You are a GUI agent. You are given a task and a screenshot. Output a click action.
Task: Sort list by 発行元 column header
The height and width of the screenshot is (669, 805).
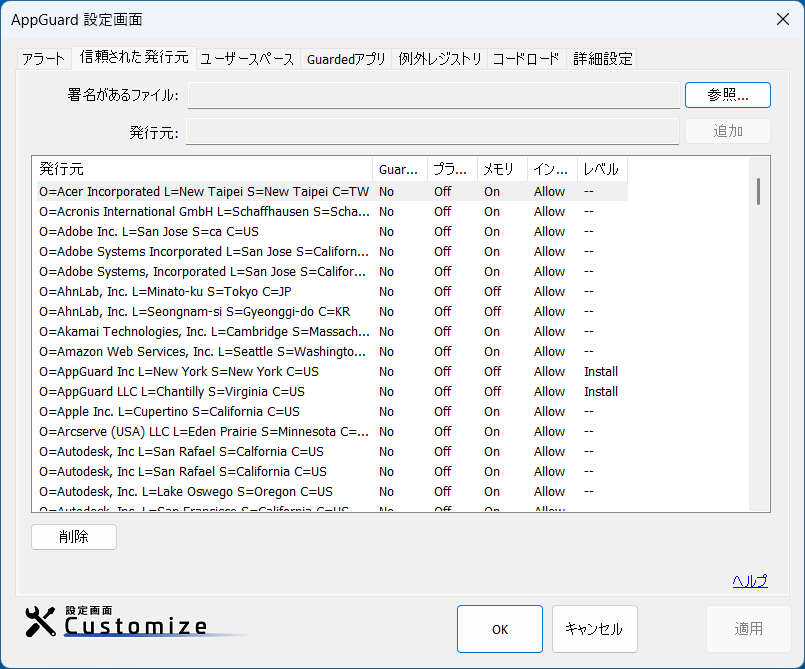[x=203, y=169]
